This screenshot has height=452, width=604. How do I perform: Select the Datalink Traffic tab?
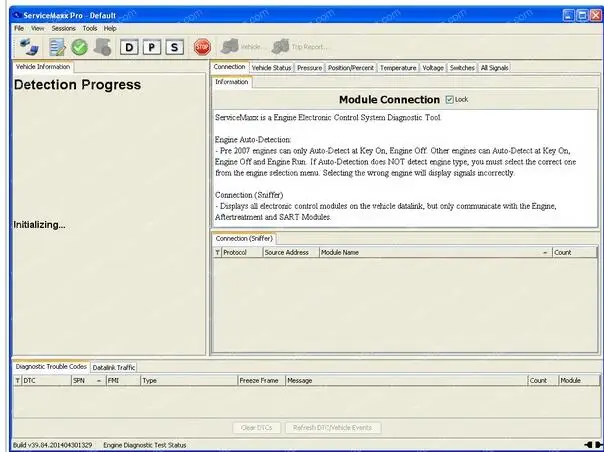pyautogui.click(x=114, y=368)
